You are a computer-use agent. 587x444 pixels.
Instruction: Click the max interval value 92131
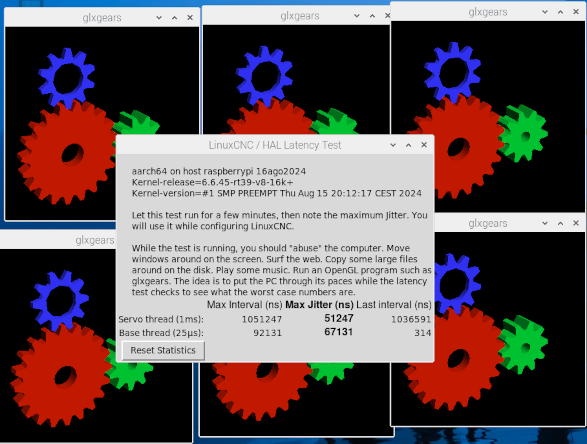coord(267,333)
